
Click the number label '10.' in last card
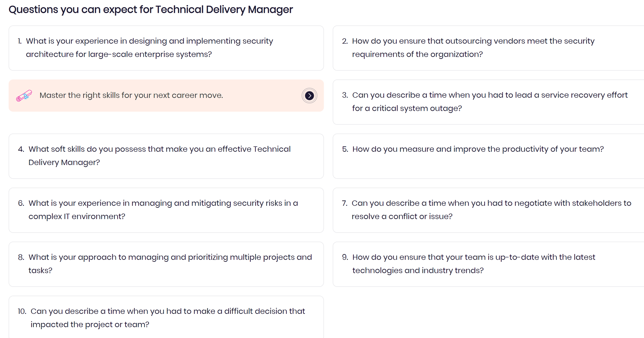(22, 311)
